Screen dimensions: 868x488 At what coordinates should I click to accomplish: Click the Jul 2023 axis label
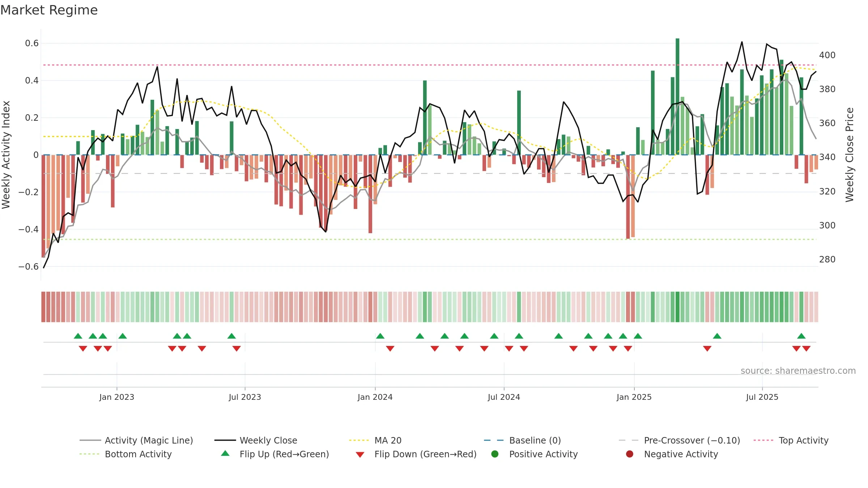[245, 397]
